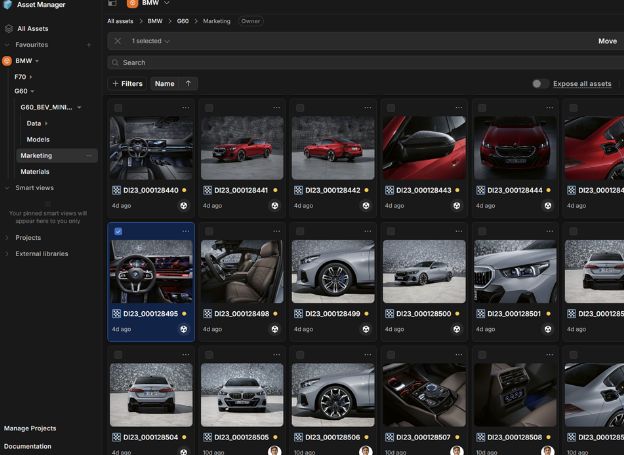Click the Move button

(607, 41)
